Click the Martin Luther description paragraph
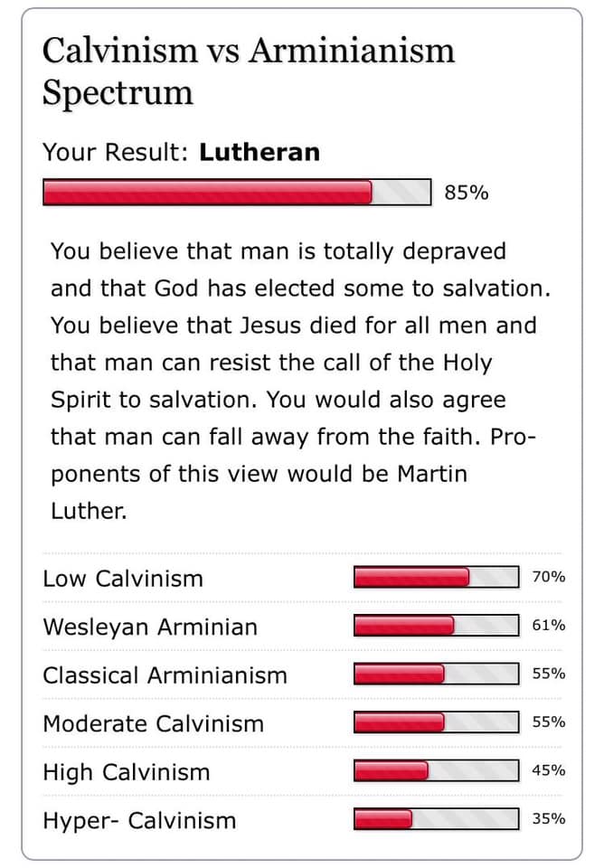The image size is (604, 868). pos(299,381)
